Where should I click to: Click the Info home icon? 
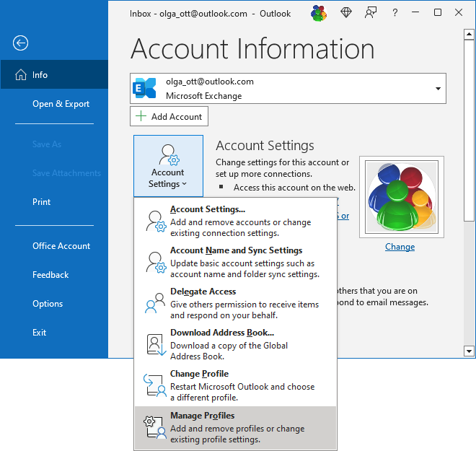(x=21, y=74)
